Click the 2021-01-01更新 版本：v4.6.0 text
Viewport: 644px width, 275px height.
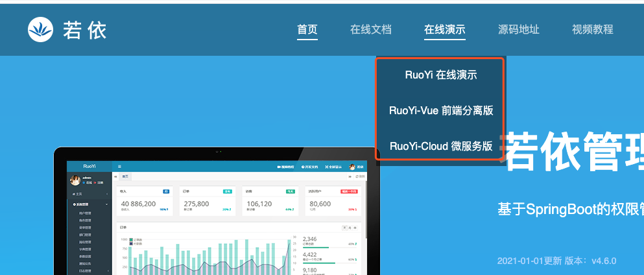coord(556,261)
